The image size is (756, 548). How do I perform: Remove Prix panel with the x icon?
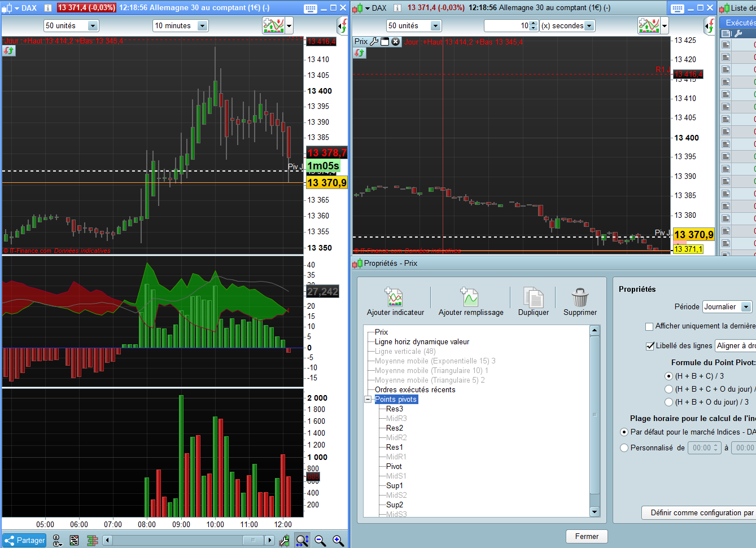pyautogui.click(x=395, y=42)
